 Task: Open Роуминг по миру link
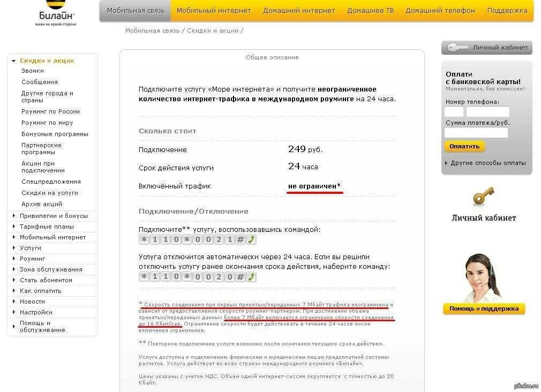click(x=47, y=123)
